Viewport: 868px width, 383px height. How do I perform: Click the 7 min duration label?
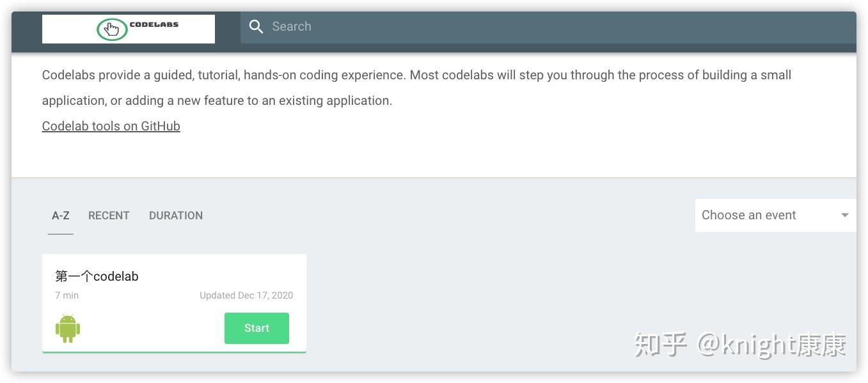click(67, 295)
